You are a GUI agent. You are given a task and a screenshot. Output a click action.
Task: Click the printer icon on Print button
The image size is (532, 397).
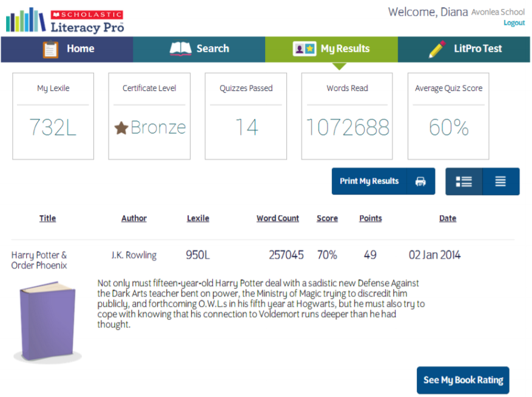[x=420, y=181]
